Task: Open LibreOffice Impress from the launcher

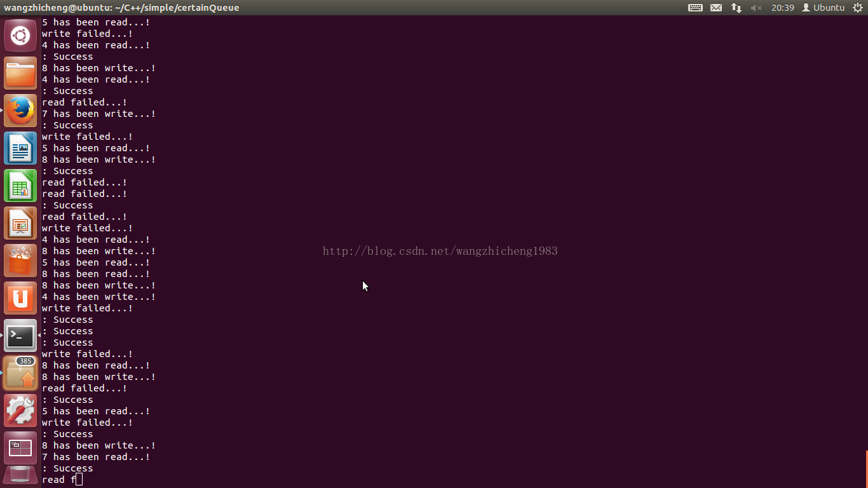Action: pyautogui.click(x=20, y=223)
